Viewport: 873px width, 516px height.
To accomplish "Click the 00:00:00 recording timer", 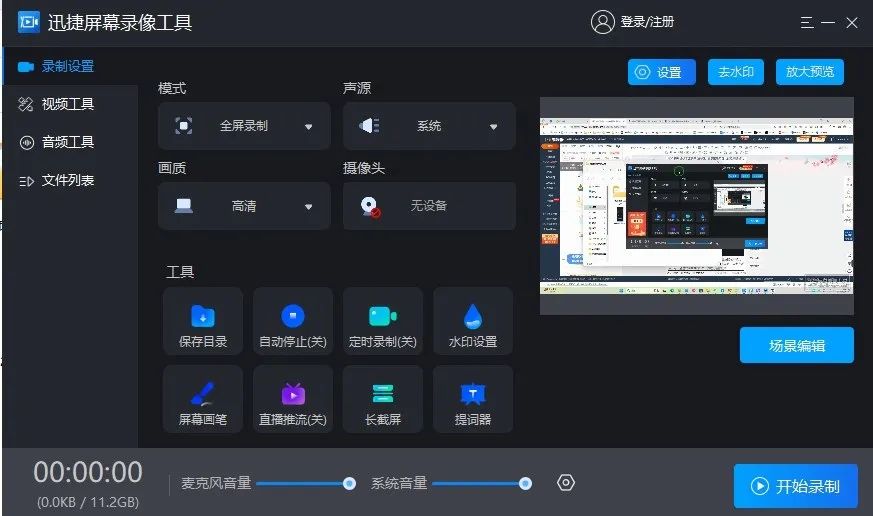I will point(88,472).
